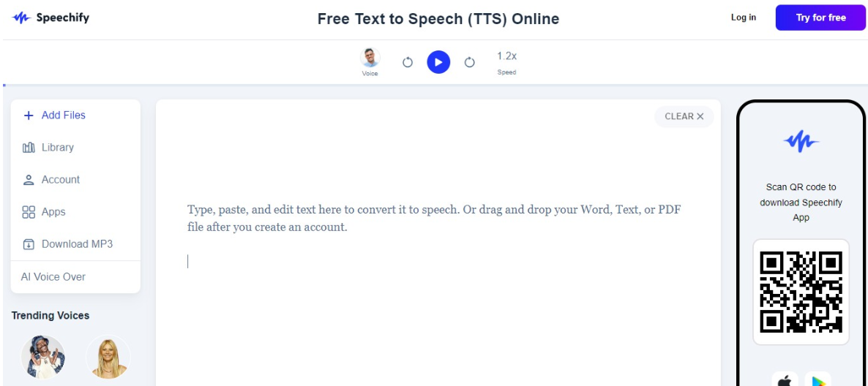Select Download MP3 in the sidebar
This screenshot has width=868, height=386.
75,244
